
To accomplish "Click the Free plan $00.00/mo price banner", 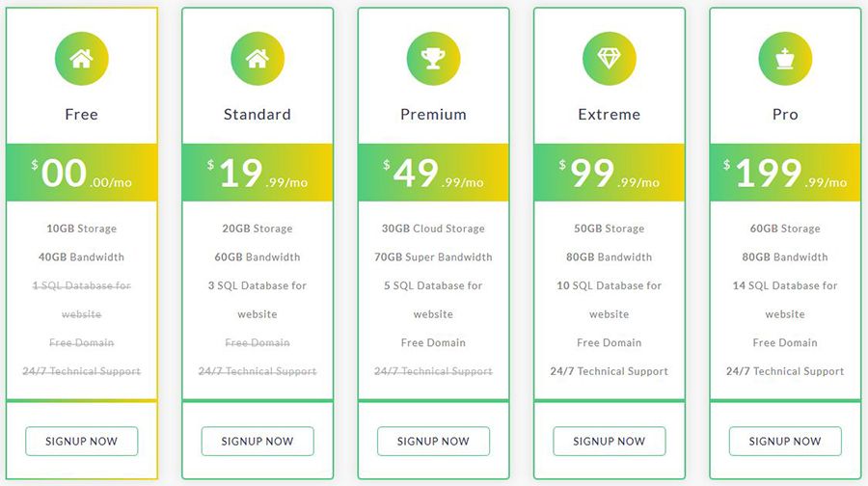I will click(x=81, y=173).
